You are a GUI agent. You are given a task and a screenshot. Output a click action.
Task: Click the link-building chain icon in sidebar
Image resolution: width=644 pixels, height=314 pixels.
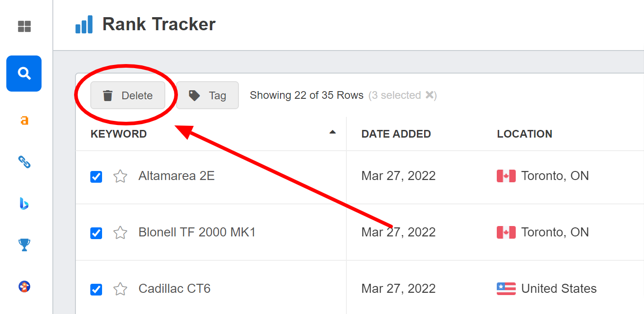23,162
